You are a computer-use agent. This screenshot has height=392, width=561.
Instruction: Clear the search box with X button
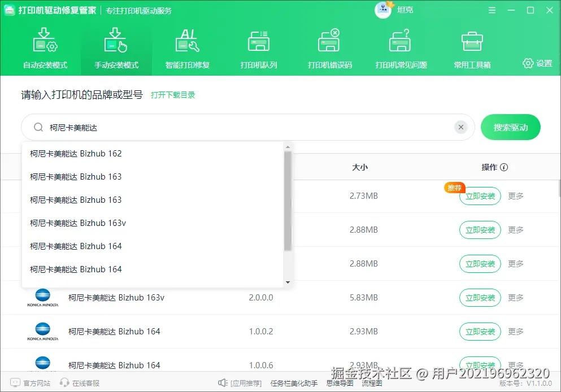pos(461,127)
